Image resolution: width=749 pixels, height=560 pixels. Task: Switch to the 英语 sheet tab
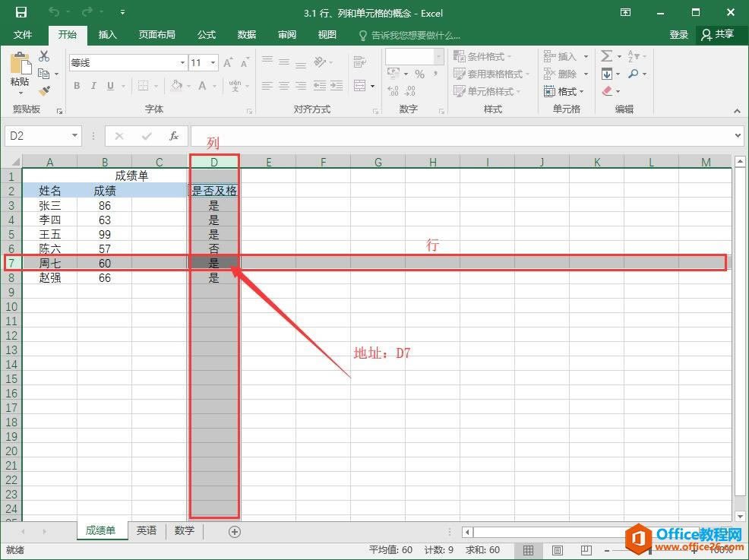pyautogui.click(x=146, y=530)
